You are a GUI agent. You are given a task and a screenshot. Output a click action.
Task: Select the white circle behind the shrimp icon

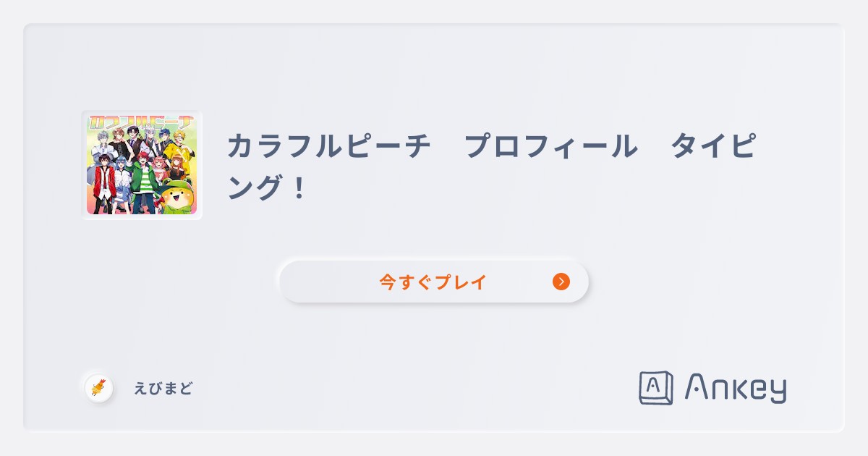coord(100,388)
